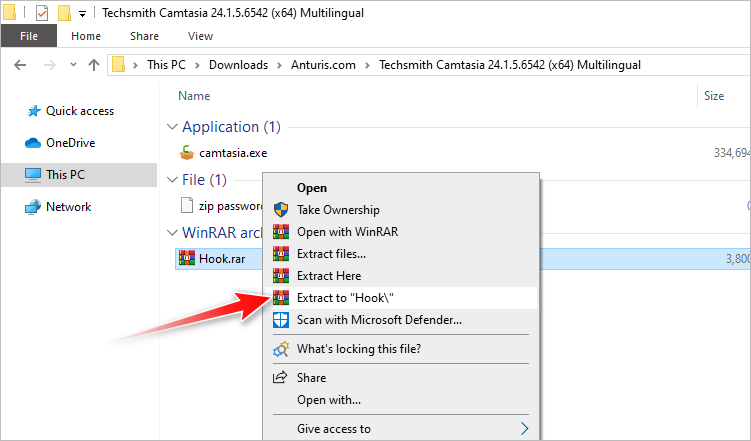Open the Recent locations dropdown arrow
751x441 pixels.
point(72,65)
